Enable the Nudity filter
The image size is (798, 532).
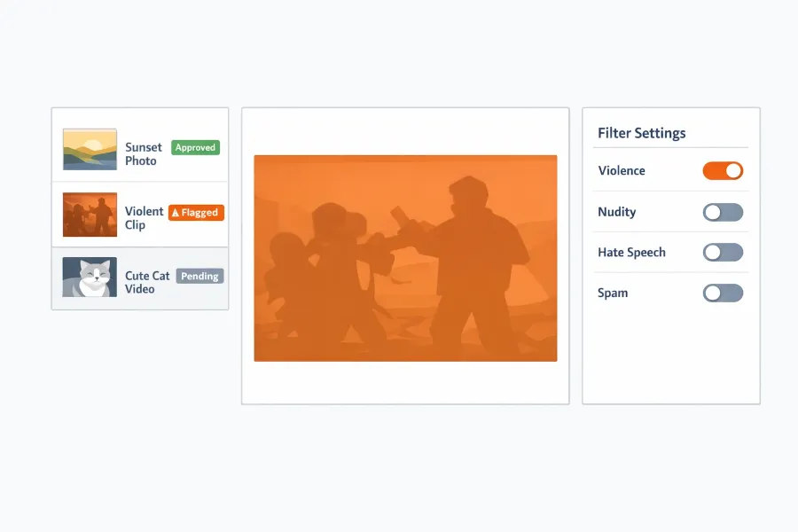[x=722, y=212]
